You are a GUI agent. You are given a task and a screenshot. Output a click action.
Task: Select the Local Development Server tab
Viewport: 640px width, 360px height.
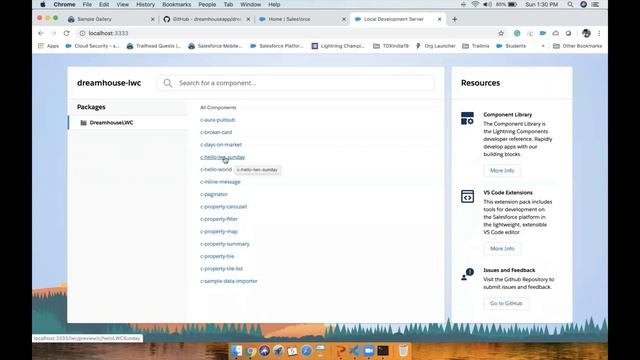398,19
